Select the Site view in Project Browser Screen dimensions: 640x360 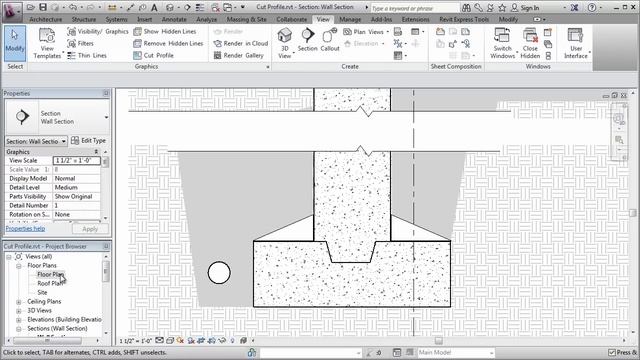[x=42, y=293]
